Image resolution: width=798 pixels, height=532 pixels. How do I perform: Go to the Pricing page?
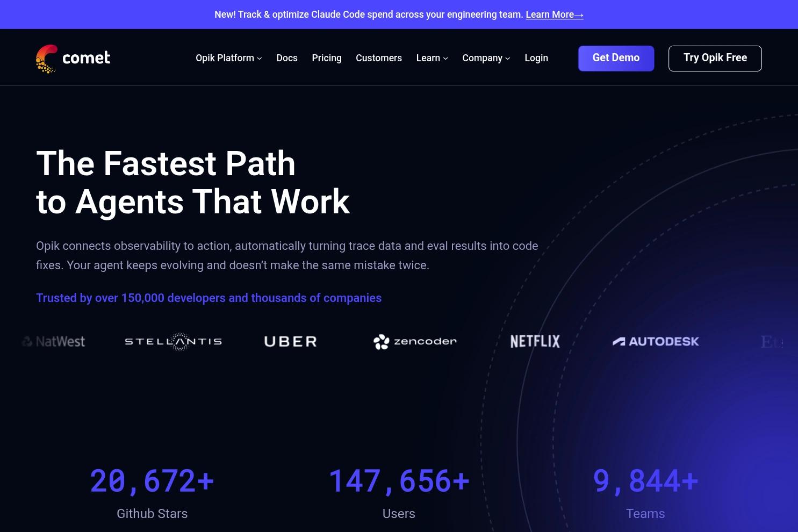point(327,58)
